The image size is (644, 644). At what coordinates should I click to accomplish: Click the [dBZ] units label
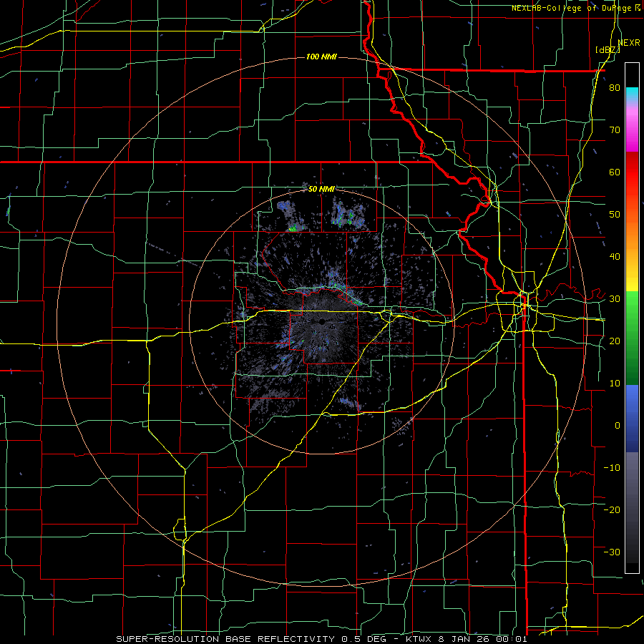[608, 50]
